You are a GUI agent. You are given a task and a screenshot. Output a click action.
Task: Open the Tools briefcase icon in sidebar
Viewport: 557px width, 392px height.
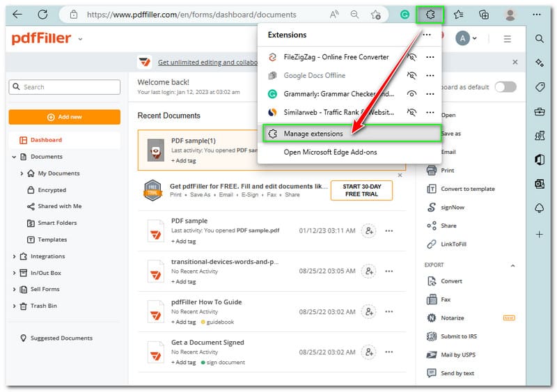click(x=540, y=111)
